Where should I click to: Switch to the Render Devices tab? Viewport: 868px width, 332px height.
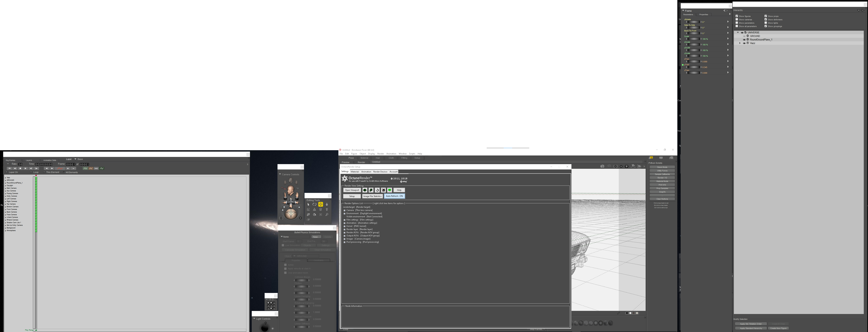click(x=380, y=172)
